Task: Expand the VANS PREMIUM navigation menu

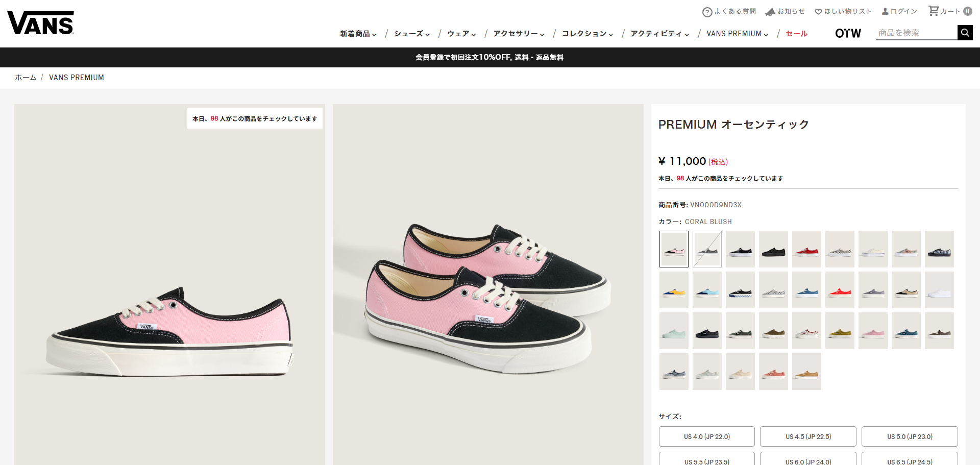Action: point(737,34)
